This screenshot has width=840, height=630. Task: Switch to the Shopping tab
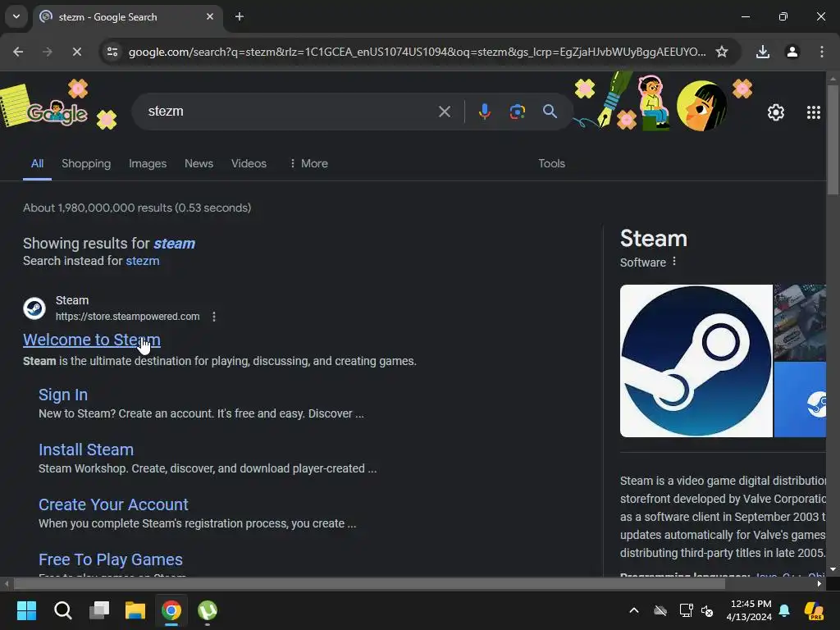point(86,164)
